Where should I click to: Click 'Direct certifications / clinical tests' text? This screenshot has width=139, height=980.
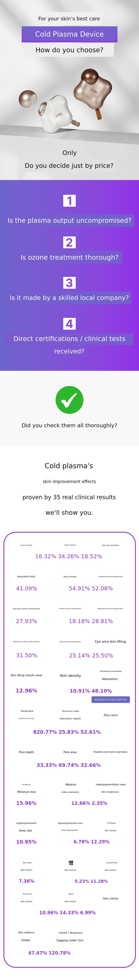69,339
